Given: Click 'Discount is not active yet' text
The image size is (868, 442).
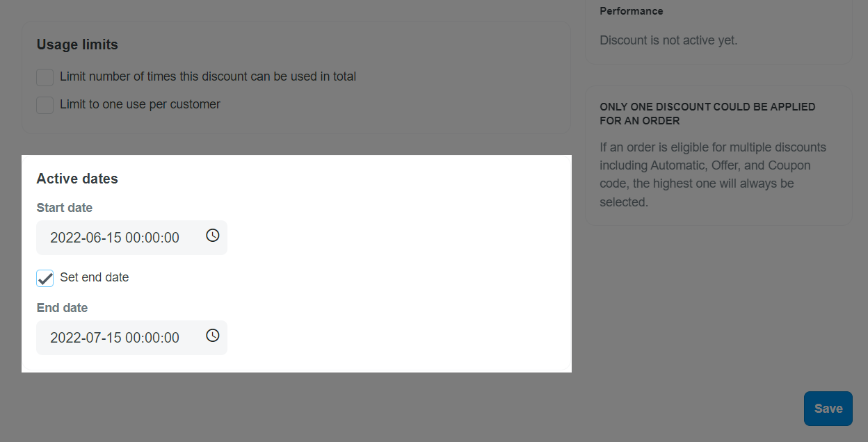Looking at the screenshot, I should [668, 40].
